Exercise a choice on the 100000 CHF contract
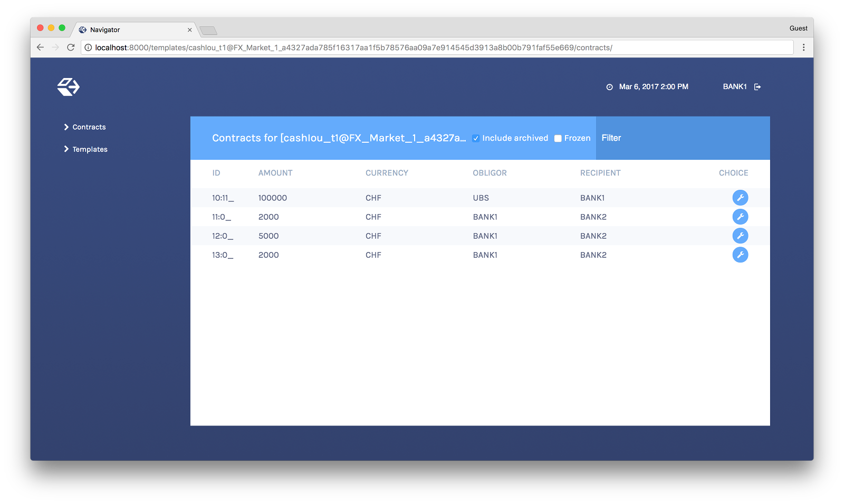 click(x=741, y=198)
